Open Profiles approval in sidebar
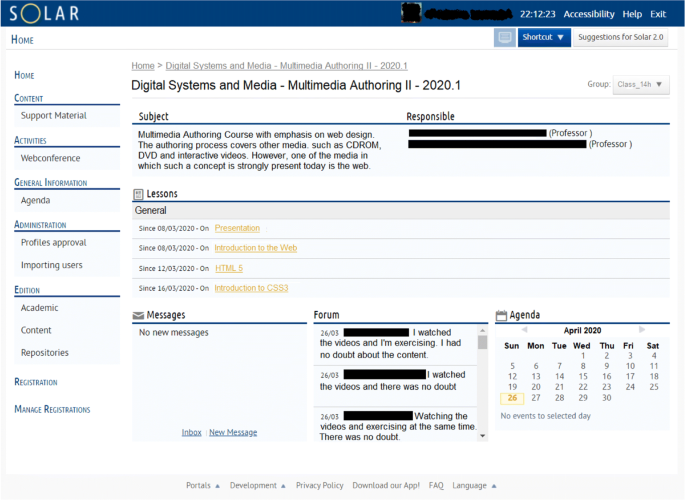Screen dimensions: 685x500 click(54, 243)
